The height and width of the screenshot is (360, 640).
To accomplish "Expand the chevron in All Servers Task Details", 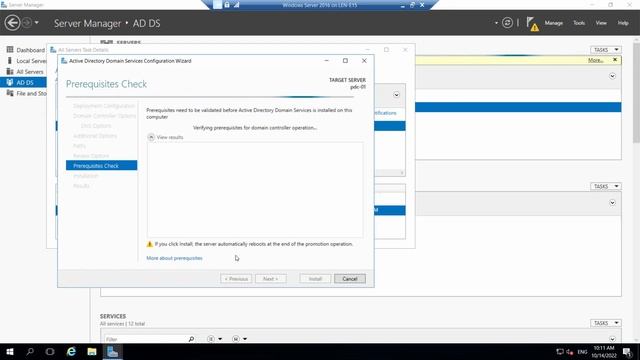I will [x=396, y=95].
